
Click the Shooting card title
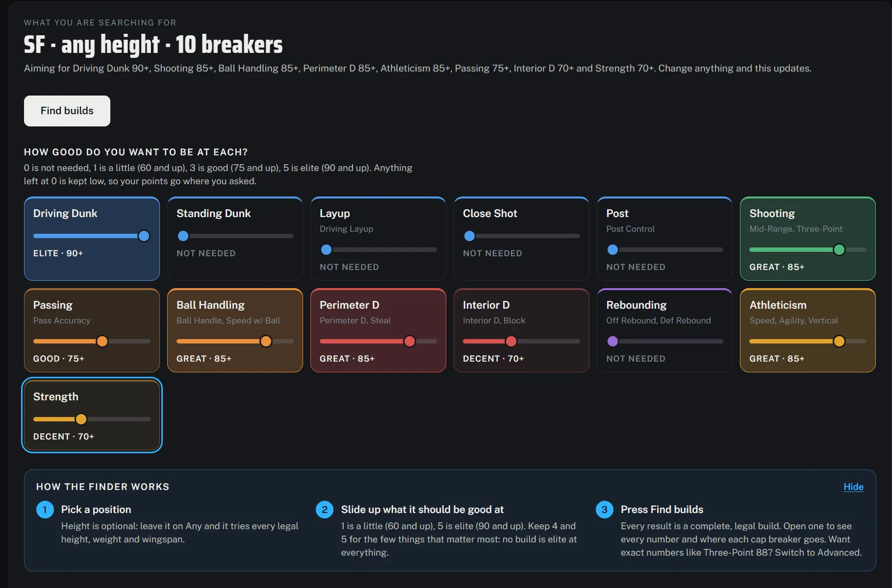click(x=772, y=214)
